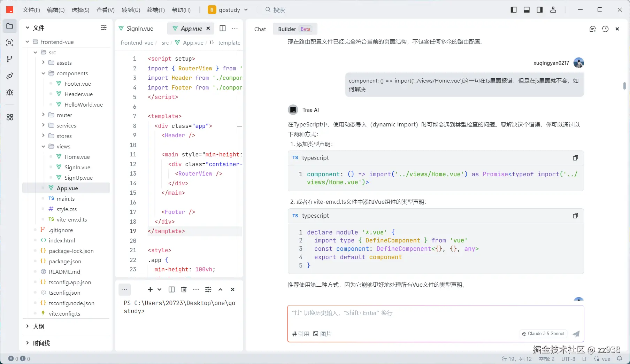This screenshot has height=364, width=630.
Task: Open the 编辑(E) menu
Action: [56, 10]
